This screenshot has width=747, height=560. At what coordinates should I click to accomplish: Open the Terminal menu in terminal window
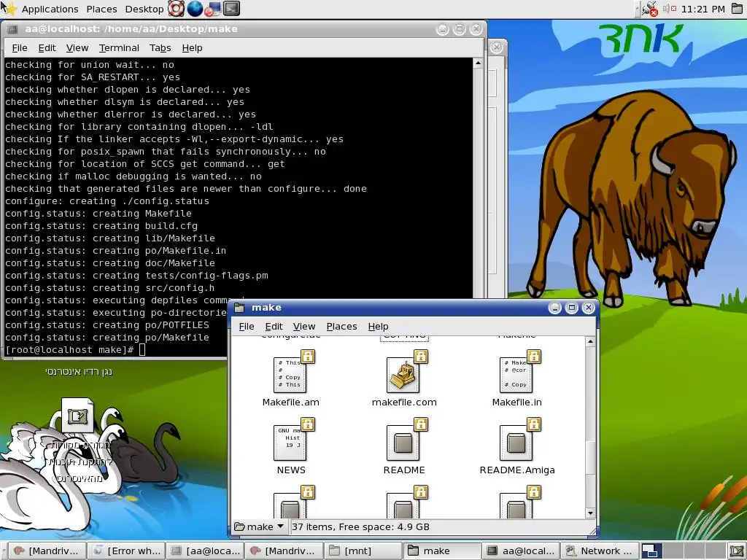tap(119, 47)
